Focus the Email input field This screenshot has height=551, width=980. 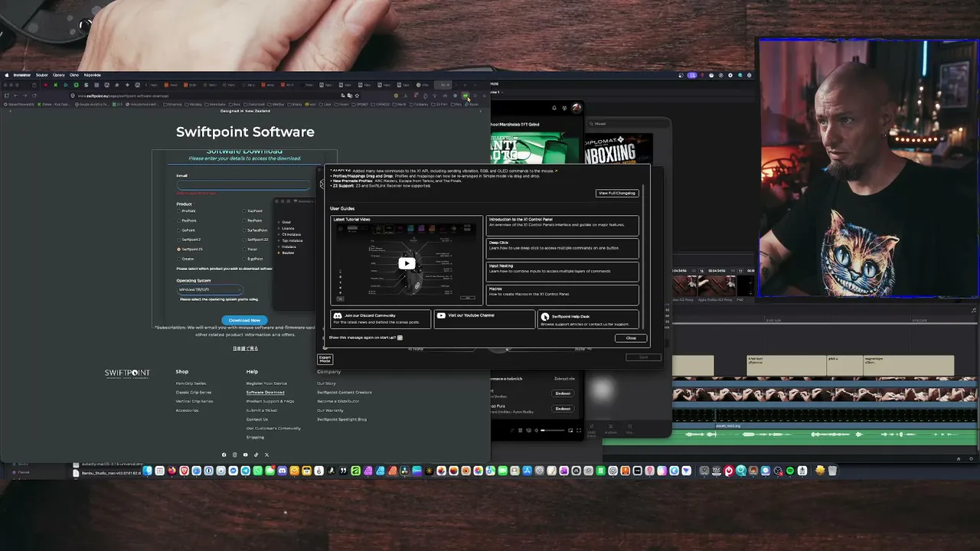pos(243,184)
